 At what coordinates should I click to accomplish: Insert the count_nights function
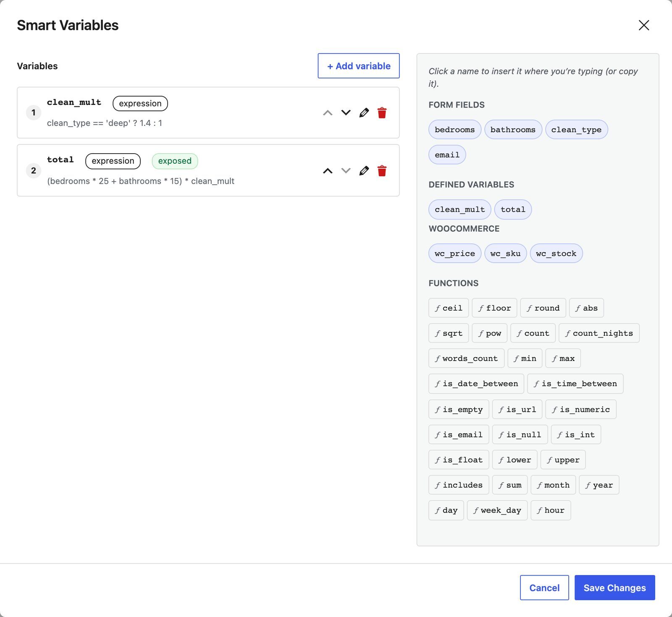(599, 333)
